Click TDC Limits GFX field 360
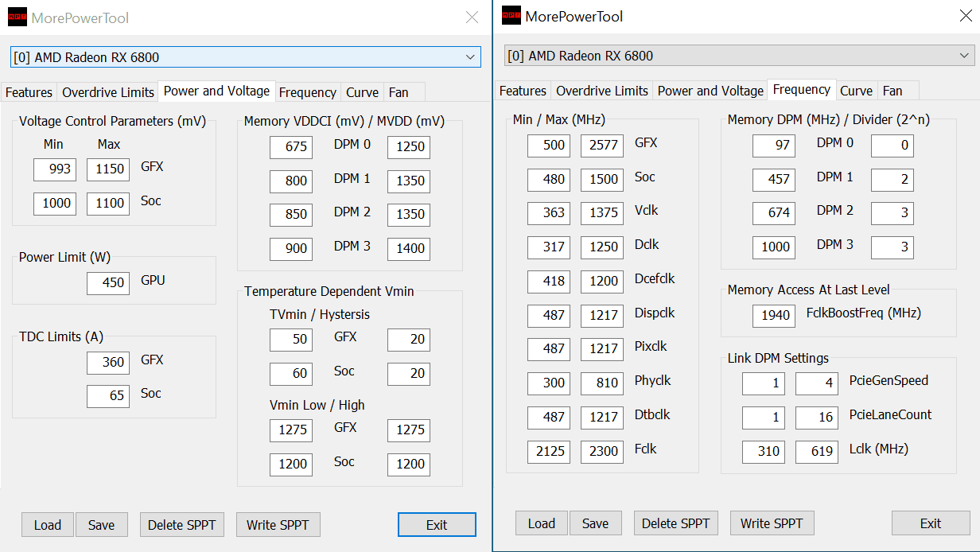Image resolution: width=980 pixels, height=552 pixels. [108, 362]
